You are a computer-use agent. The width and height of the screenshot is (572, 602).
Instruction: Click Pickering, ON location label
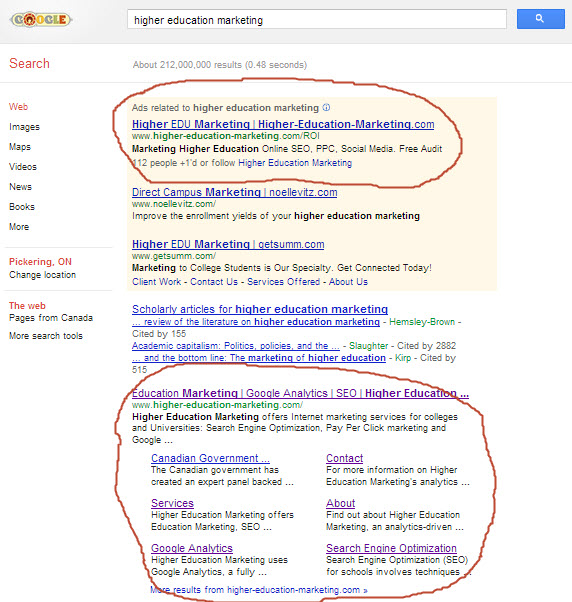(40, 262)
